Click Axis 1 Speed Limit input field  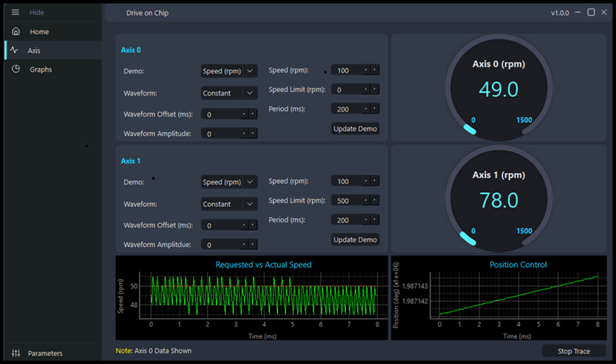(347, 201)
